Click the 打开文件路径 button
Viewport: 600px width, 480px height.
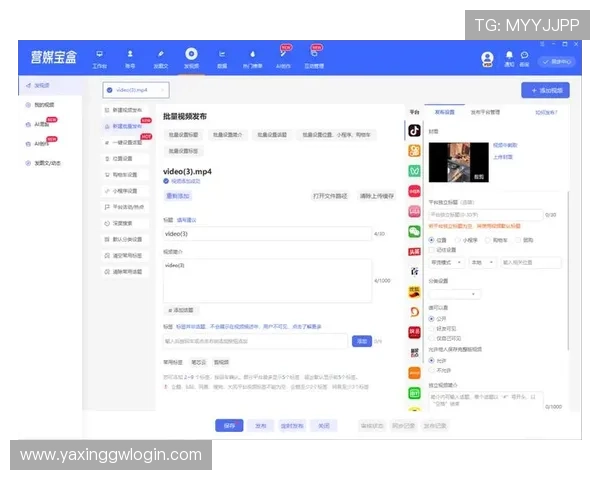tap(330, 196)
